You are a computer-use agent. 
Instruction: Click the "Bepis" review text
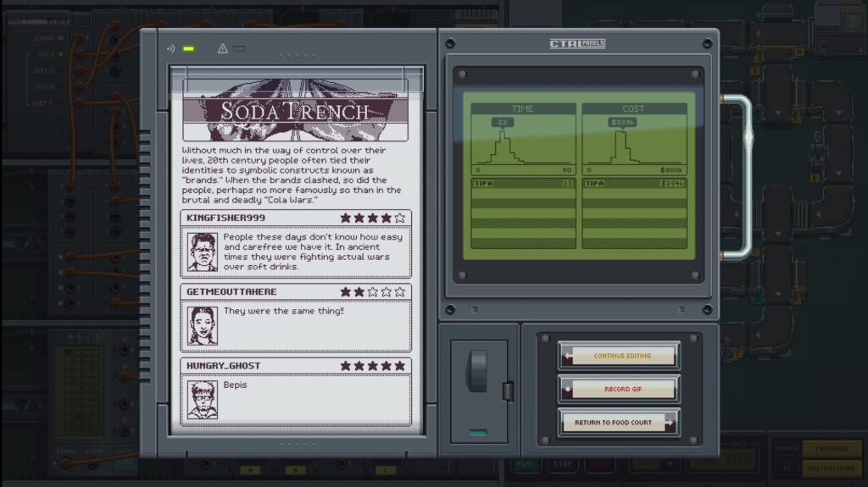point(236,385)
